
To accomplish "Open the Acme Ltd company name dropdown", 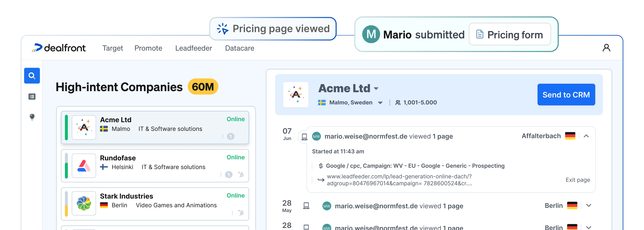I will coord(376,89).
